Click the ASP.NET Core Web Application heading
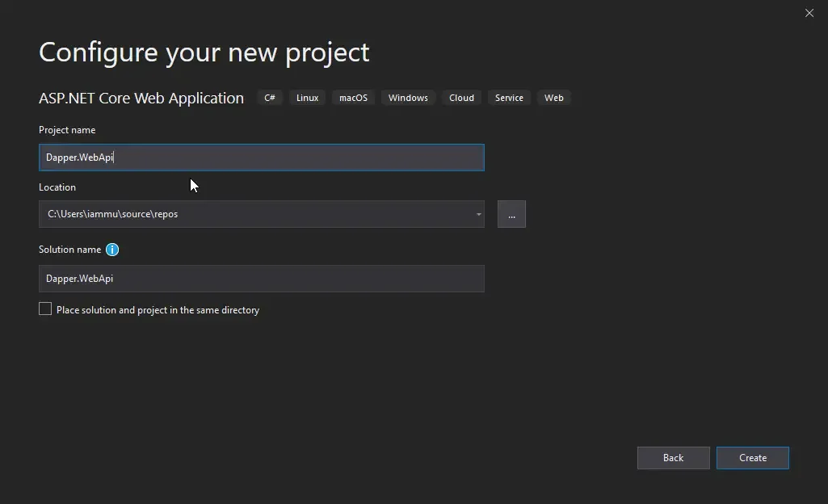 [141, 98]
